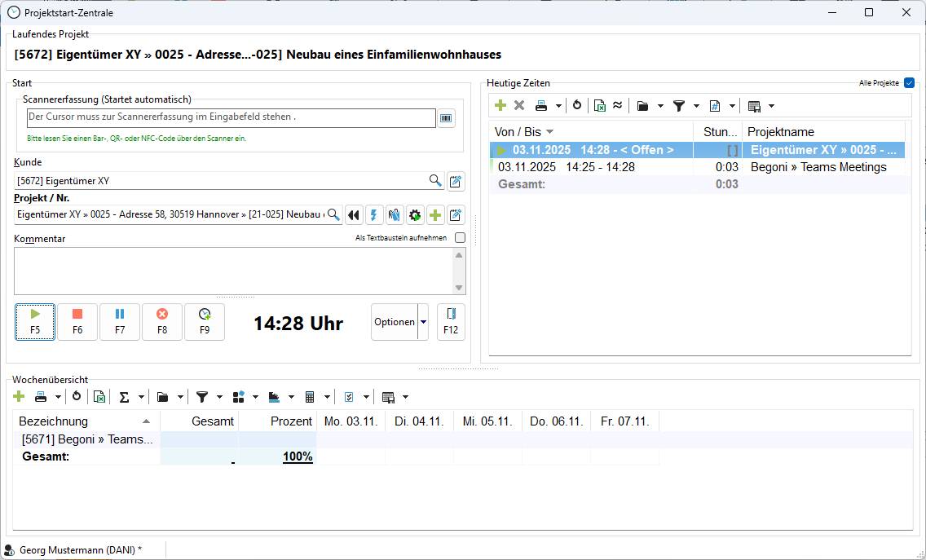This screenshot has width=926, height=560.
Task: Click into the Kommentar text field
Action: point(232,271)
